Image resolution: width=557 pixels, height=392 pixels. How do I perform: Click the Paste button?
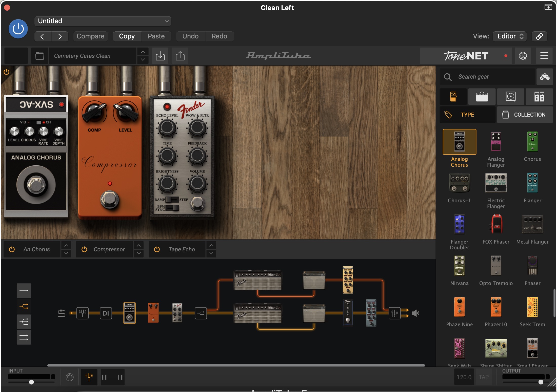[x=156, y=36]
